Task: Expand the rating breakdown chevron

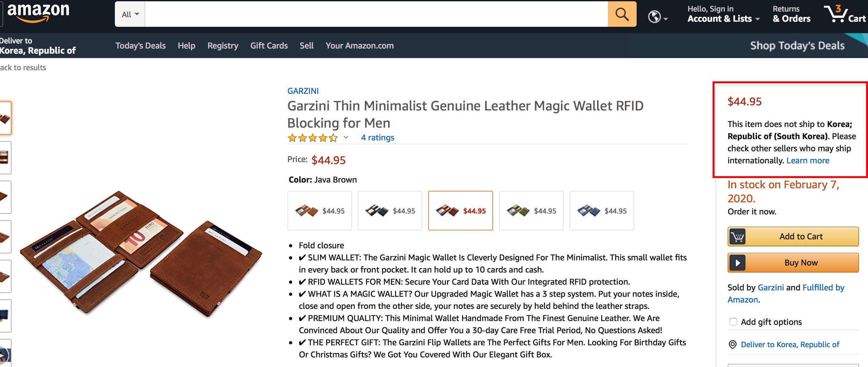Action: pyautogui.click(x=346, y=138)
